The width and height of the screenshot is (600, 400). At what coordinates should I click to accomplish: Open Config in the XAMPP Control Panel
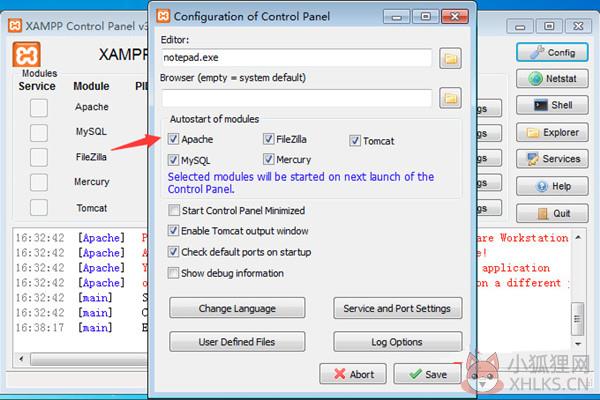coord(552,52)
